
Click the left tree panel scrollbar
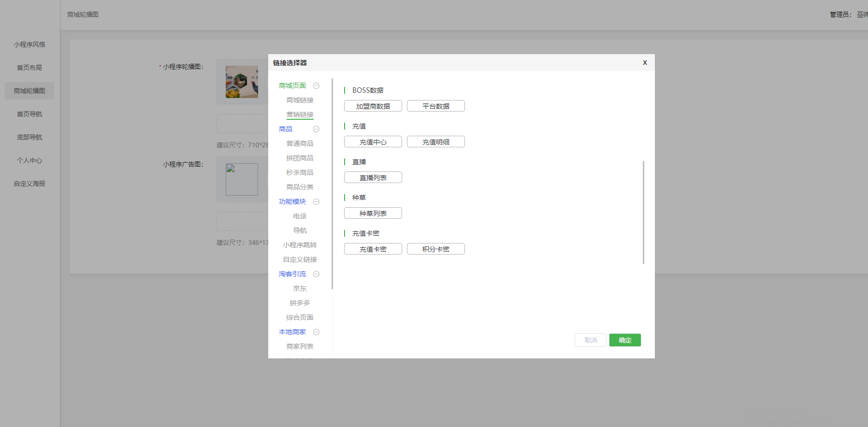[332, 184]
